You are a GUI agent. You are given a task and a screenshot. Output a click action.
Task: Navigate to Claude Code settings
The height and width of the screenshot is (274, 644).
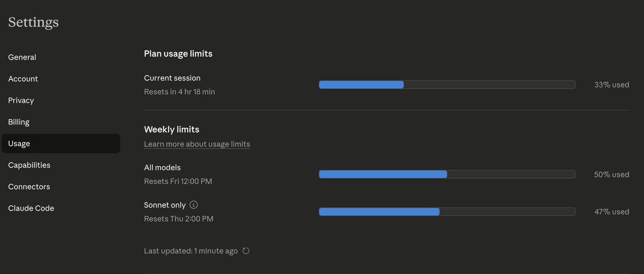[x=31, y=208]
